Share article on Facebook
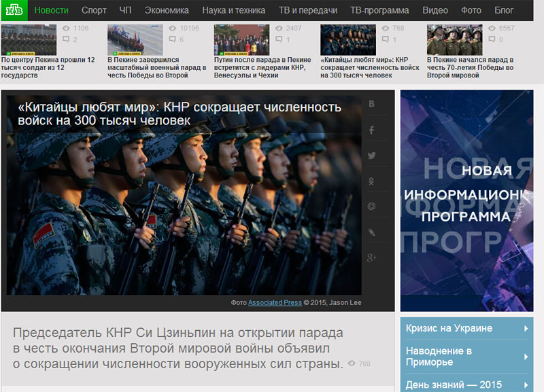The height and width of the screenshot is (392, 544). click(372, 130)
